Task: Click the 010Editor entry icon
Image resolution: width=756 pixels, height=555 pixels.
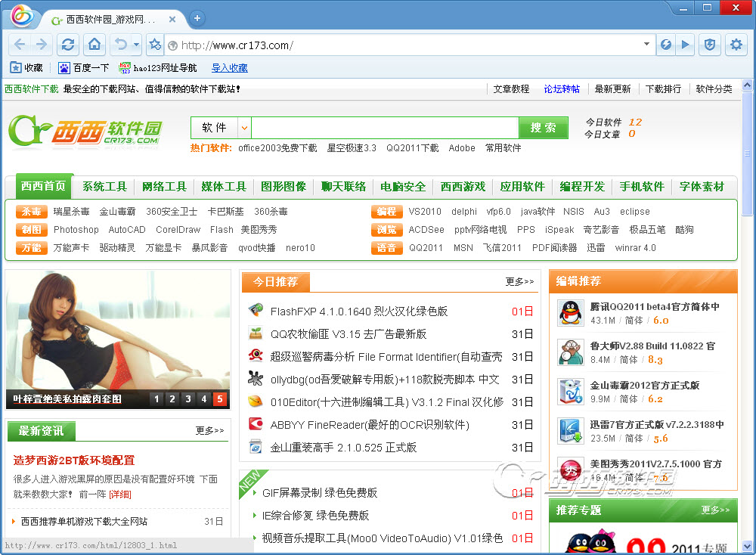Action: (x=256, y=402)
